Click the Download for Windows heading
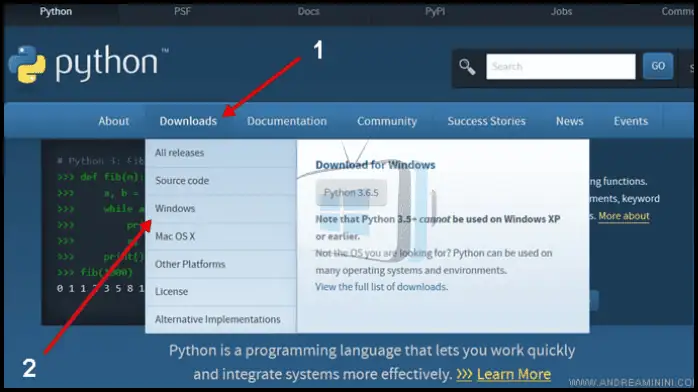Image resolution: width=698 pixels, height=392 pixels. 375,165
